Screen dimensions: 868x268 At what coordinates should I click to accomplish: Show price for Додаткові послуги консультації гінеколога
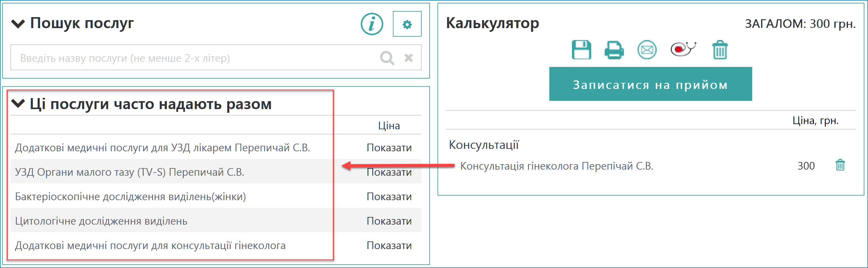(x=389, y=245)
